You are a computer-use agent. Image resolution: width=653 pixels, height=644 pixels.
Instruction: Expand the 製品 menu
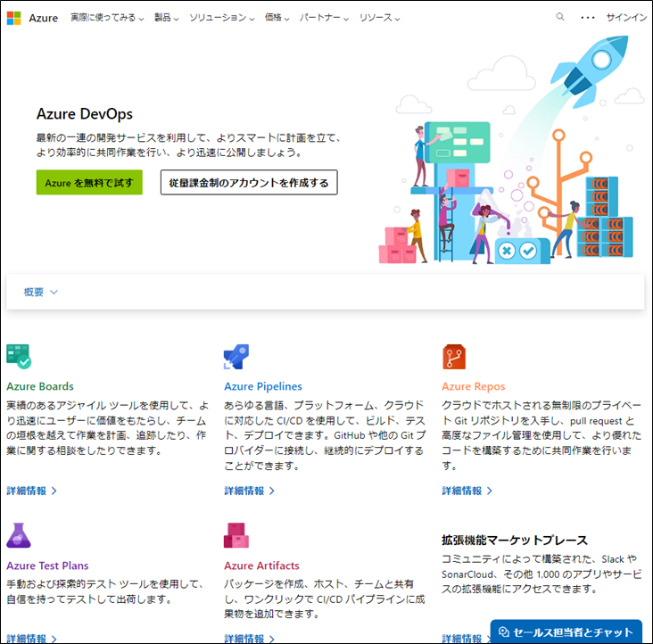click(167, 18)
